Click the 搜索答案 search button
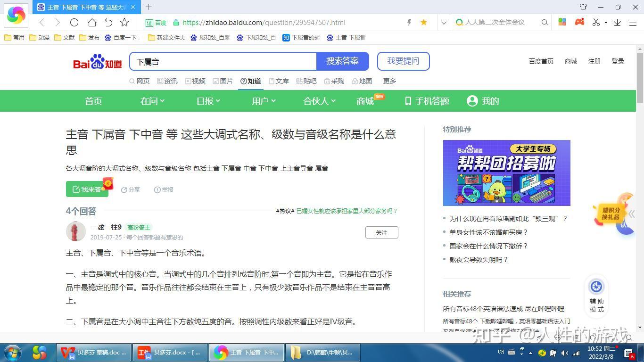Image resolution: width=644 pixels, height=362 pixels. tap(343, 61)
